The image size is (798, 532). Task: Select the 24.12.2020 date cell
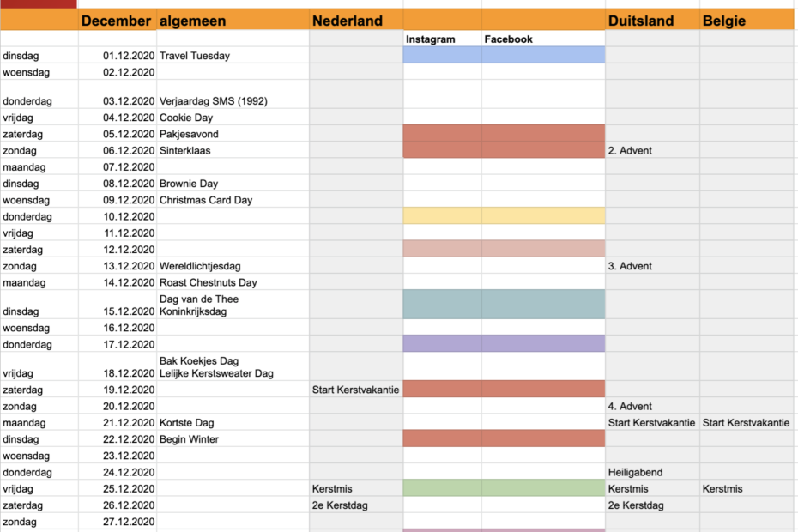coord(118,472)
